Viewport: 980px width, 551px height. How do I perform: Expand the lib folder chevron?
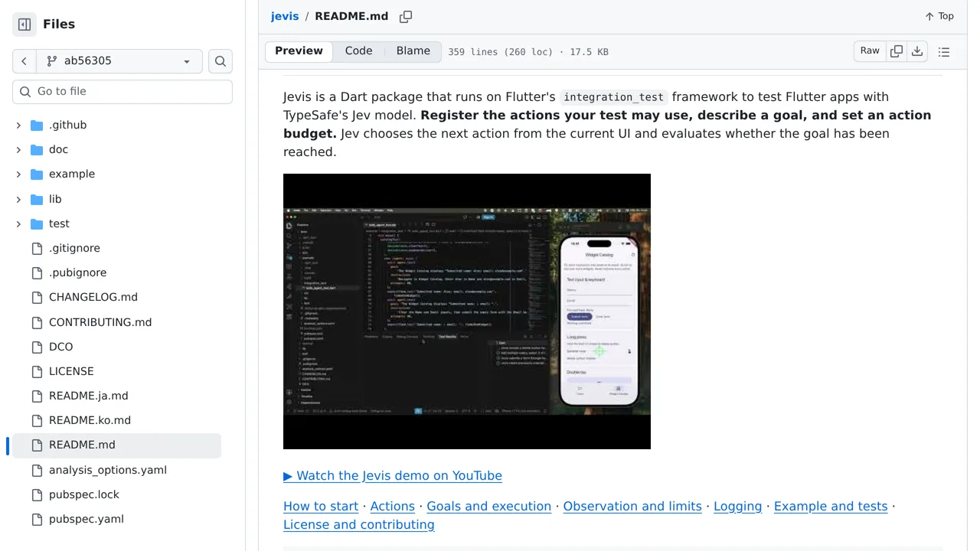pos(18,199)
